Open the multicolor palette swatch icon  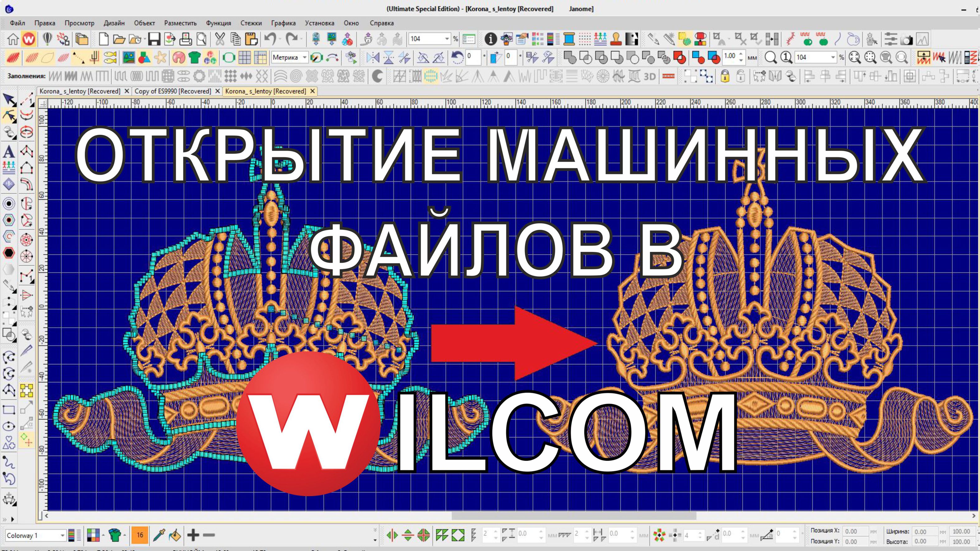coord(93,535)
